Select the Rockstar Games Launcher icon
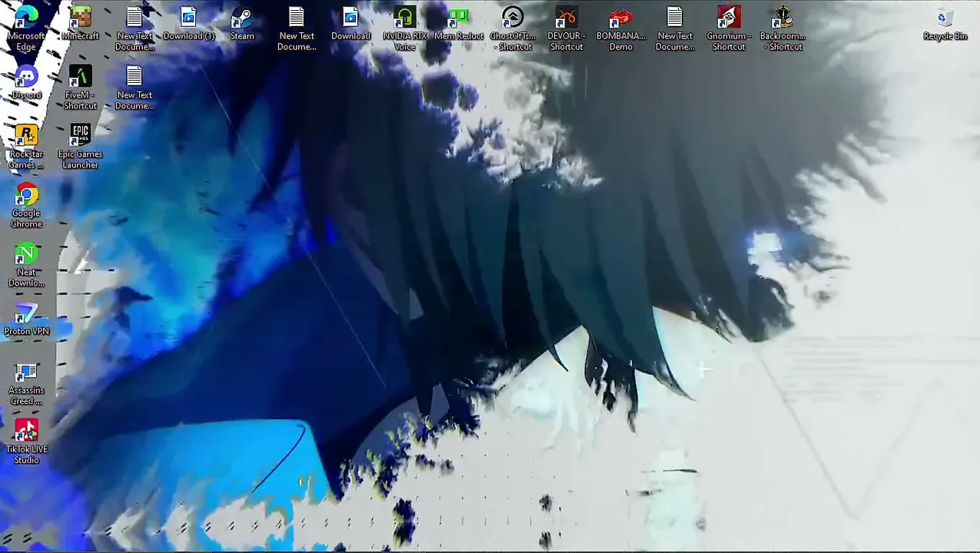This screenshot has height=553, width=980. pyautogui.click(x=26, y=147)
